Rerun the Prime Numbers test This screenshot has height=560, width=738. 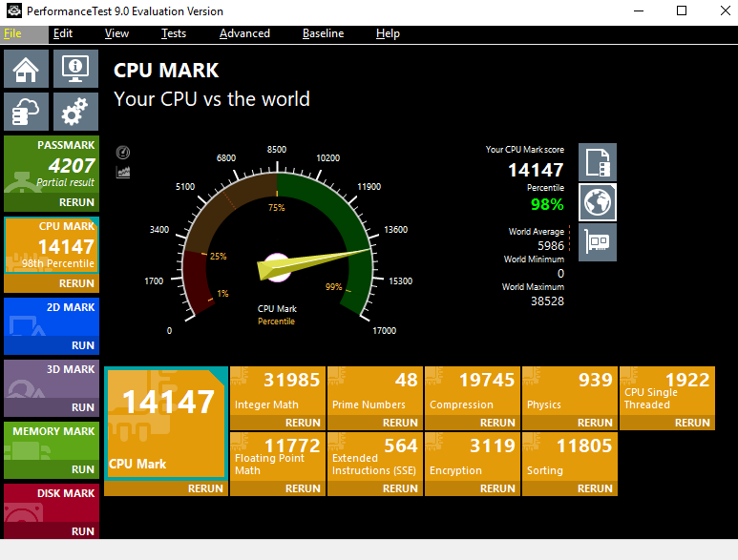pos(375,423)
